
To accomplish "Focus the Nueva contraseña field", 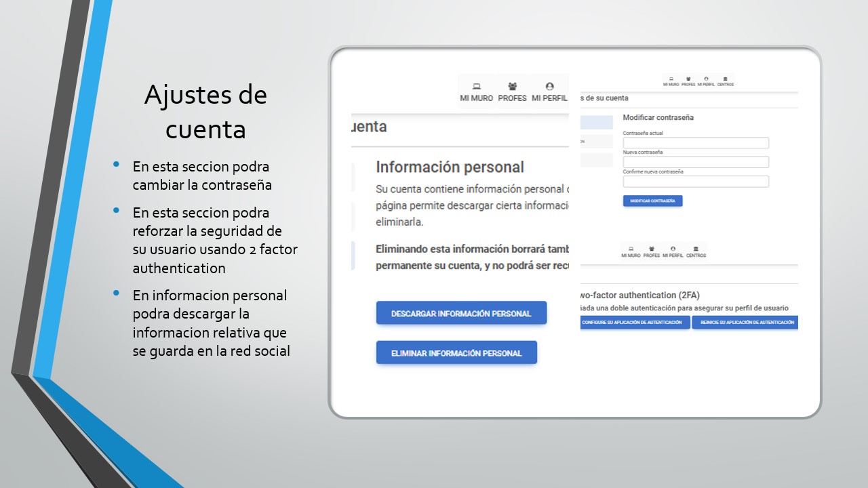I will pos(696,162).
